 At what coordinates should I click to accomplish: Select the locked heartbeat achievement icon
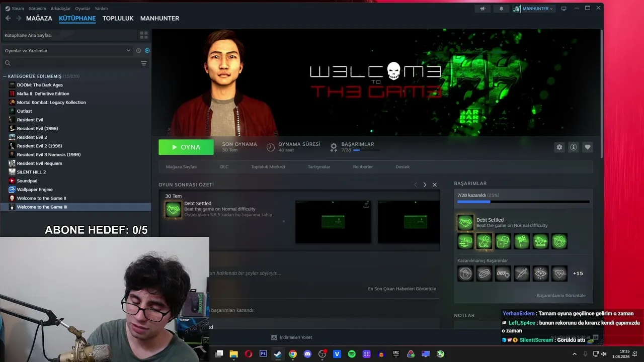[x=559, y=274]
